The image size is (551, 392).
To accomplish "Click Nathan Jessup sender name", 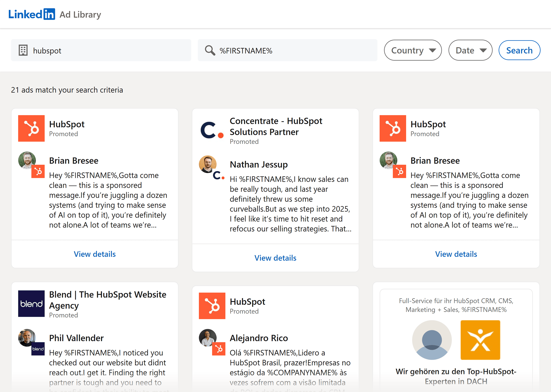I will pos(259,165).
